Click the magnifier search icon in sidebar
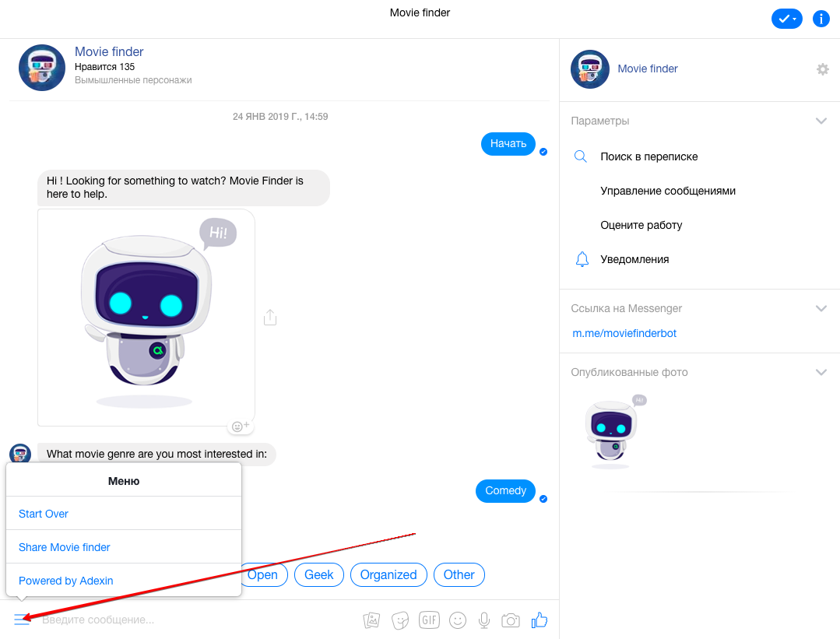840x639 pixels. tap(581, 156)
